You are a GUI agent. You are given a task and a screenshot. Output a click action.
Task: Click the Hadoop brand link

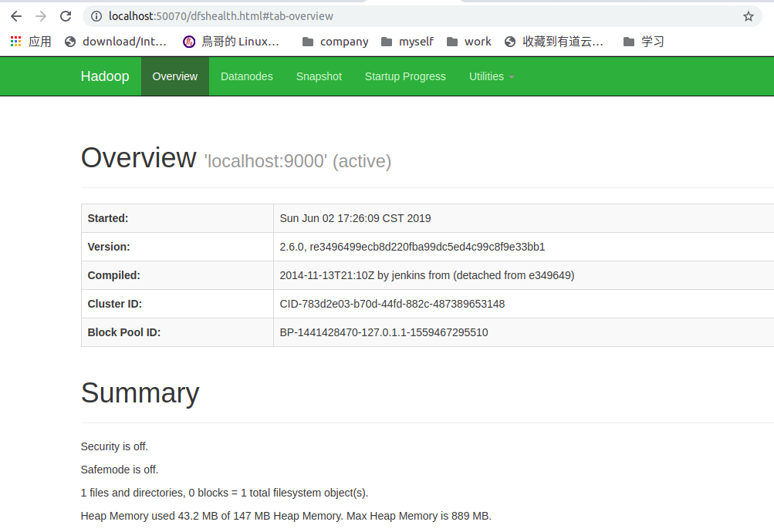105,76
